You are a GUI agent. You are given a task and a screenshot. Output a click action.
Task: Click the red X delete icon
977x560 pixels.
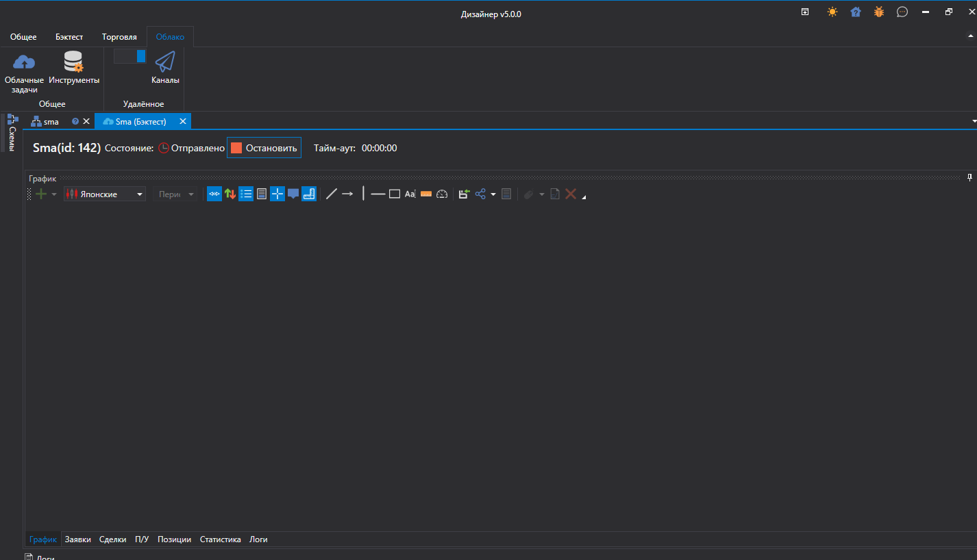570,194
